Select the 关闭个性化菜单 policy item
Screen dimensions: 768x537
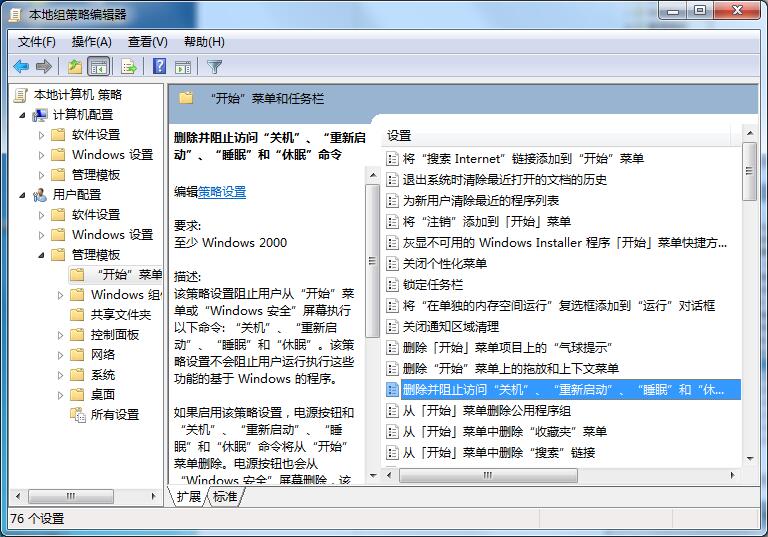444,264
